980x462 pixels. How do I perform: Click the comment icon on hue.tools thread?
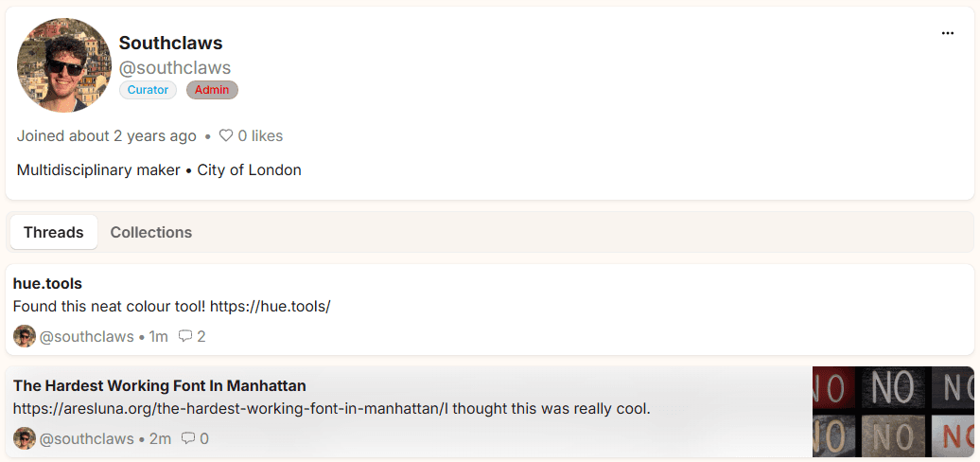click(x=185, y=336)
